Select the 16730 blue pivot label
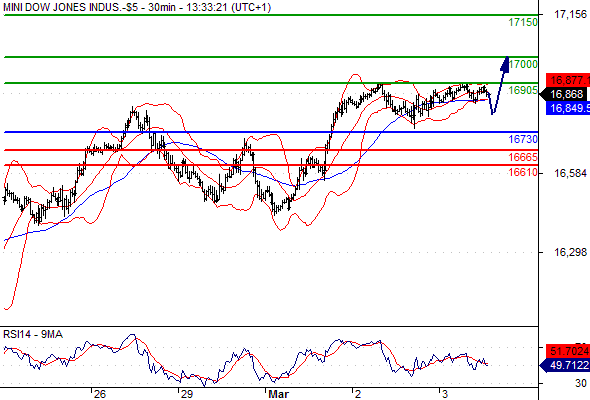 coord(523,139)
